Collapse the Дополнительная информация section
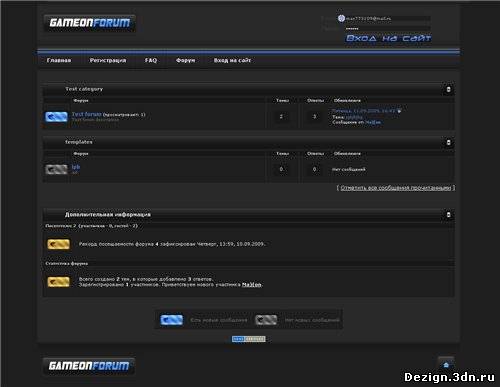 point(448,215)
